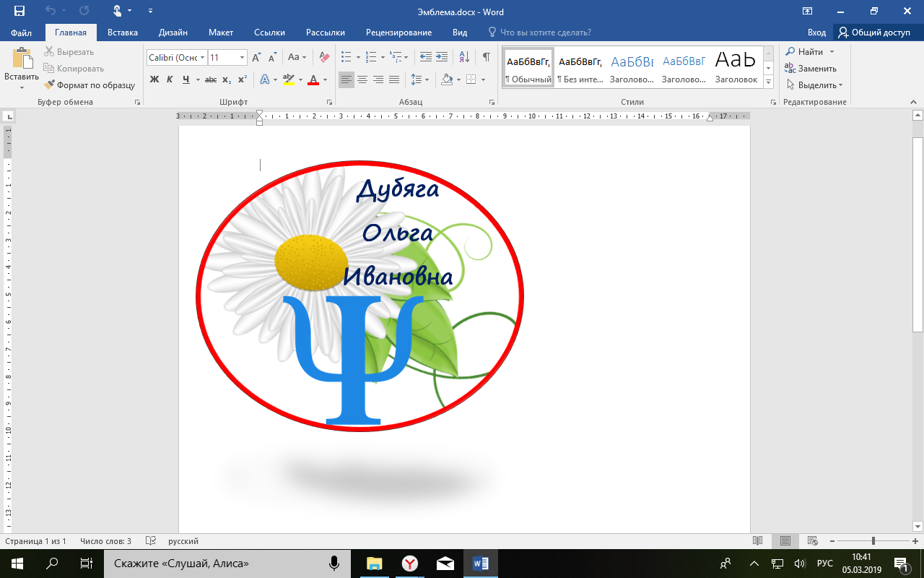Screen dimensions: 924x578
Task: Click the Sort A-Z icon
Action: click(x=464, y=57)
